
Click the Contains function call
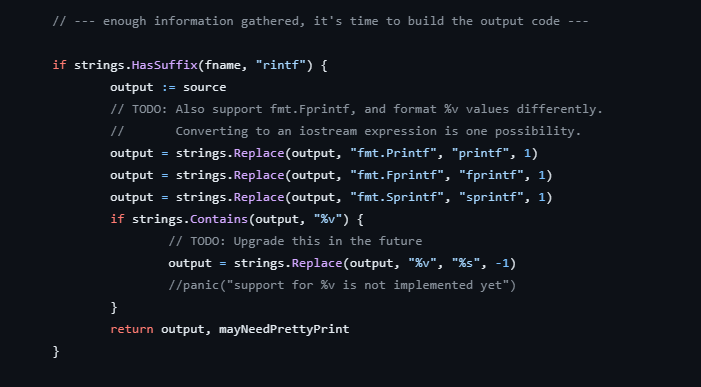click(x=219, y=219)
